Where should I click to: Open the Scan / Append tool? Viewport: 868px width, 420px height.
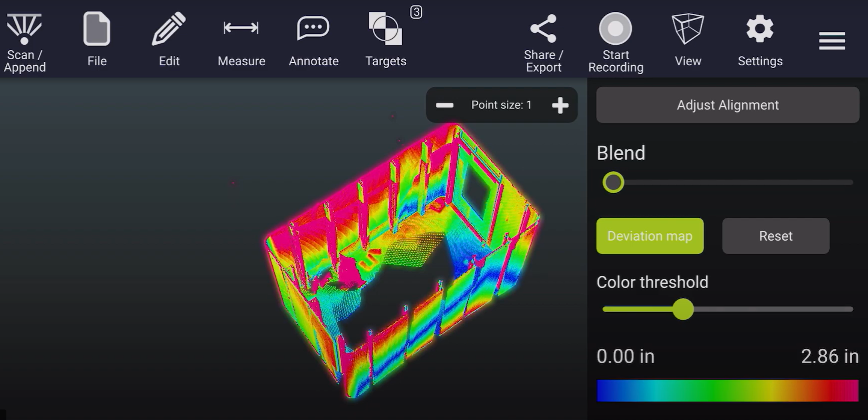24,41
